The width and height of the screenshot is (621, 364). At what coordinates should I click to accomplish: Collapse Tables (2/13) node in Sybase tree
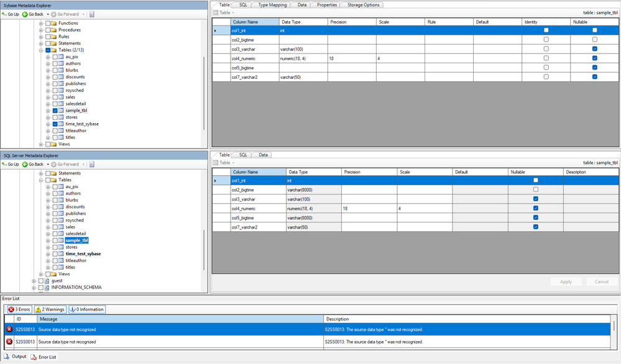click(x=41, y=51)
